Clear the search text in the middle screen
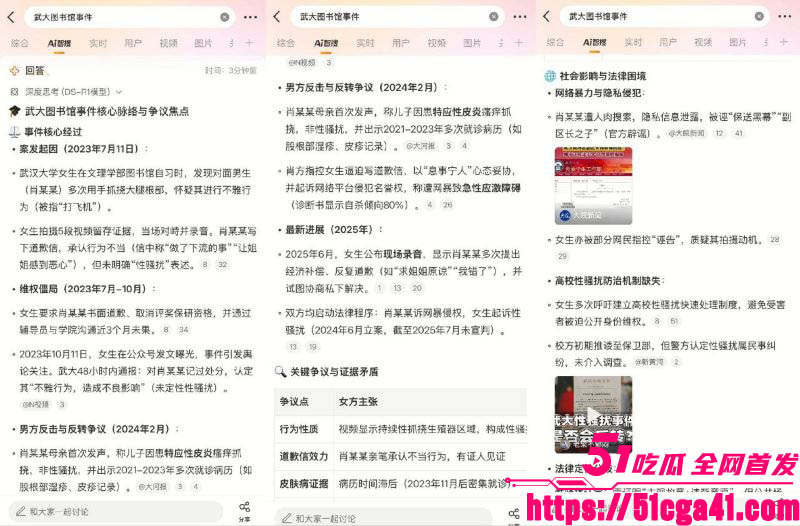Viewport: 800px width, 526px height. 493,17
